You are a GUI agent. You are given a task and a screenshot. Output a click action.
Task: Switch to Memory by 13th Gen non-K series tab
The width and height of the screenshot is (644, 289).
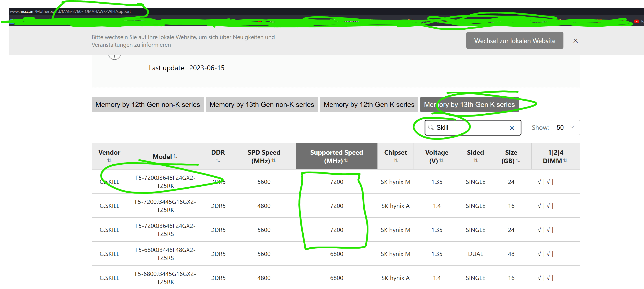pos(261,105)
